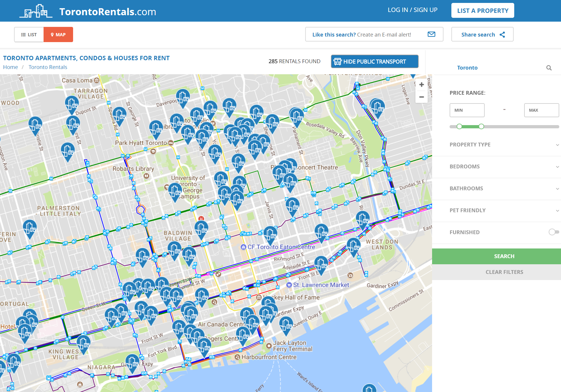Click rental pin west of Spadina Rd
Image resolution: width=561 pixels, height=392 pixels.
119,116
